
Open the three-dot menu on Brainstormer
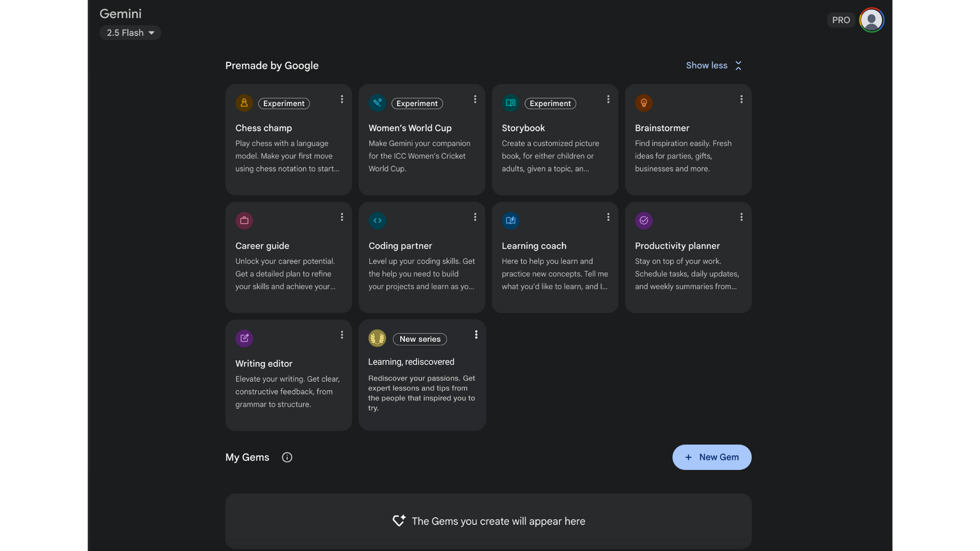click(742, 99)
